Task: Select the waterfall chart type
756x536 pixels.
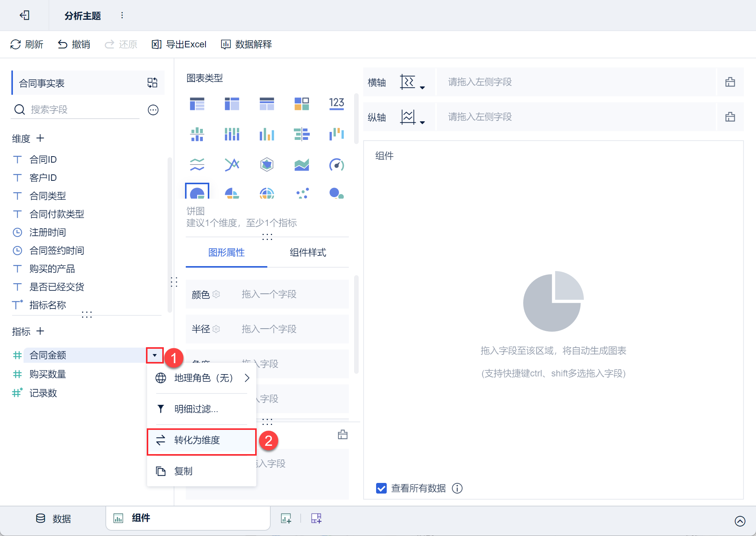Action: (337, 134)
